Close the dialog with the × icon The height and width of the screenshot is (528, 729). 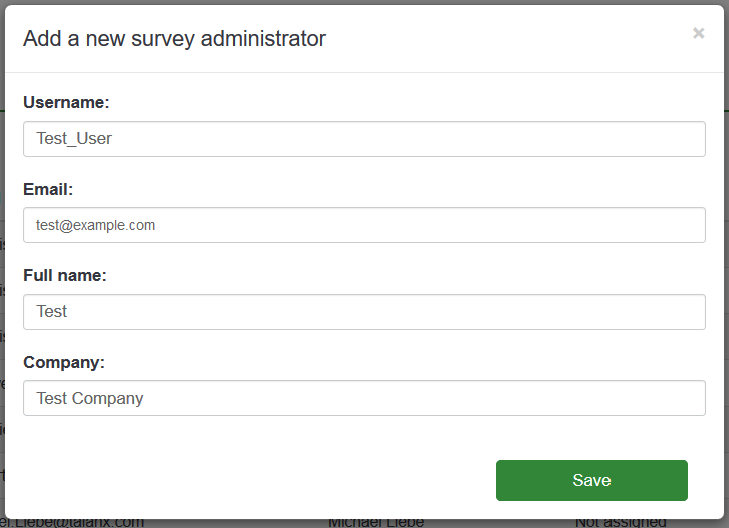coord(698,34)
